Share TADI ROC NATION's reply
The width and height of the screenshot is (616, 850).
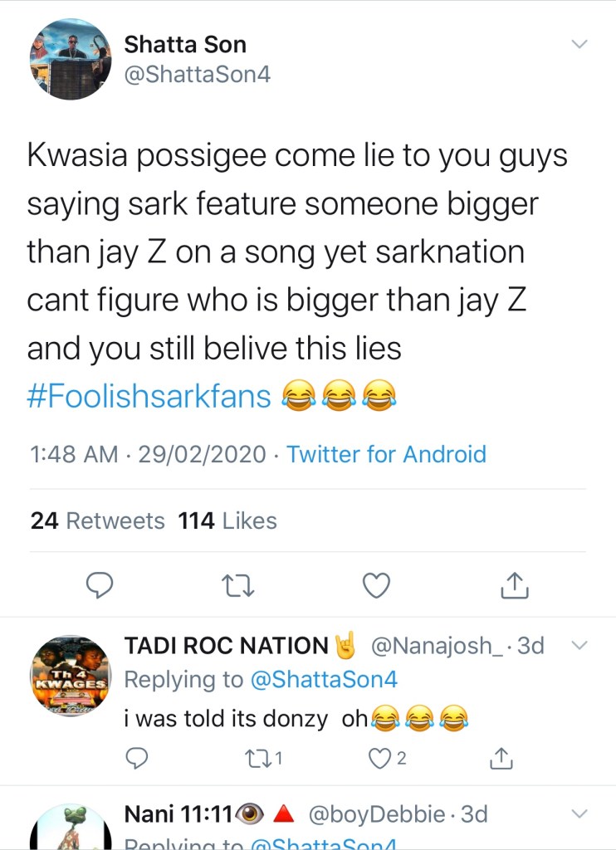[501, 757]
